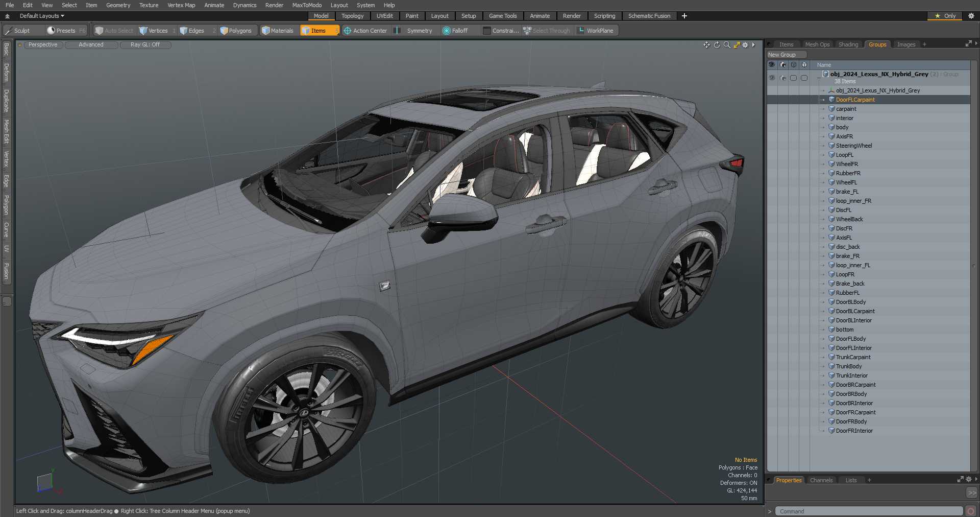Click the locator icon of obj_2024_Lexus_NX_Hybrid_Grey child item

click(x=831, y=90)
